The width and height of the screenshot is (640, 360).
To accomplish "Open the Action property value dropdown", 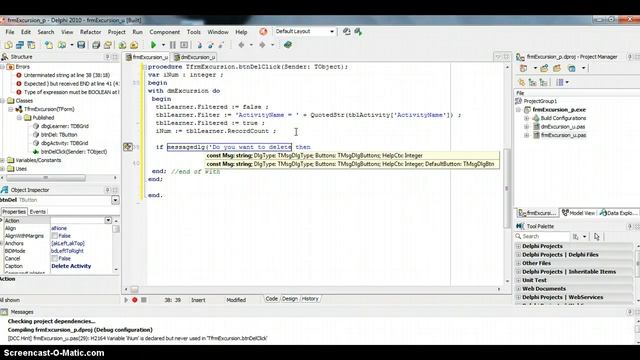I will tap(108, 220).
